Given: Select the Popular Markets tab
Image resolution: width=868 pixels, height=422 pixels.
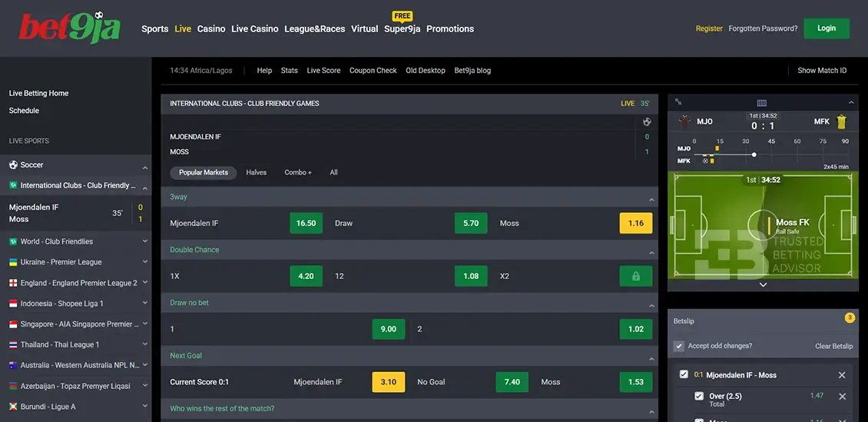Looking at the screenshot, I should click(x=203, y=173).
